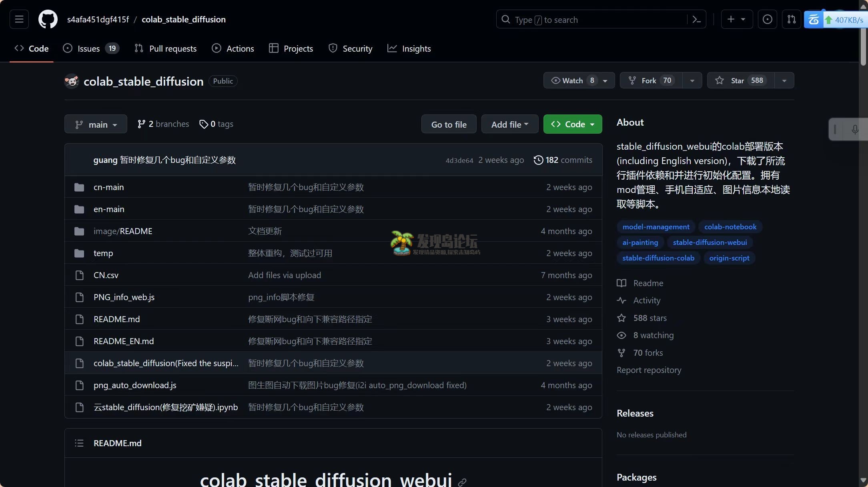Click the stable-diffusion-webui topic tag
Image resolution: width=868 pixels, height=487 pixels.
[710, 242]
